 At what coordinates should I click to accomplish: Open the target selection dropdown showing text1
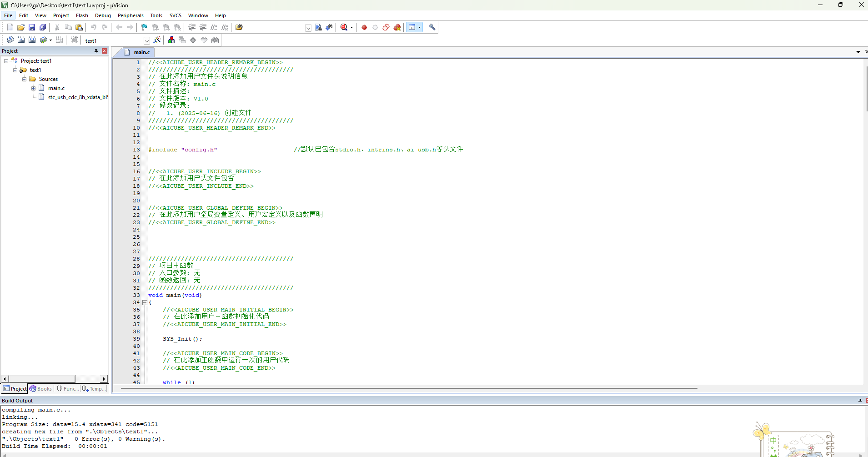pos(146,40)
